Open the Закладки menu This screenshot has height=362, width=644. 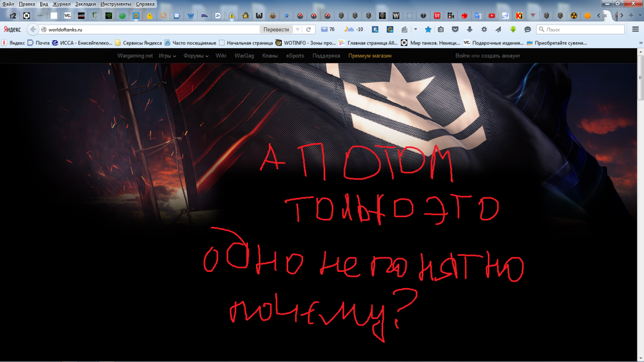[x=86, y=4]
